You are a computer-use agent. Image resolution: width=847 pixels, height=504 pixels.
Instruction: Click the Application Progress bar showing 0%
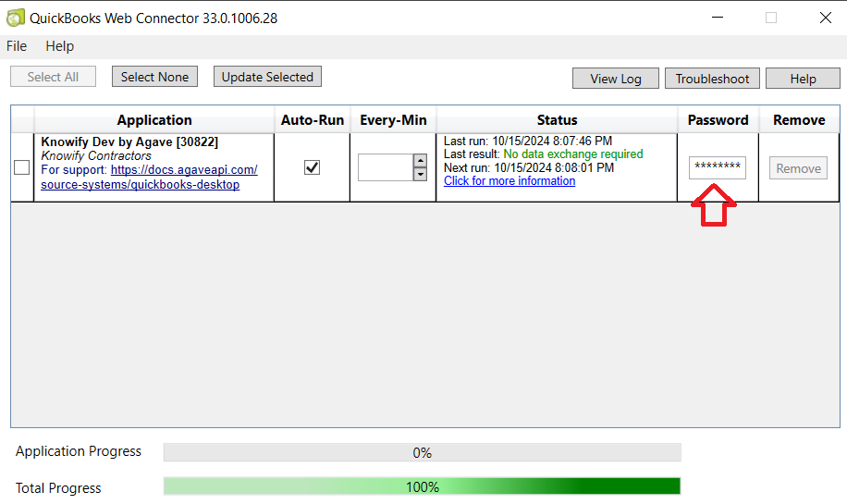(423, 453)
